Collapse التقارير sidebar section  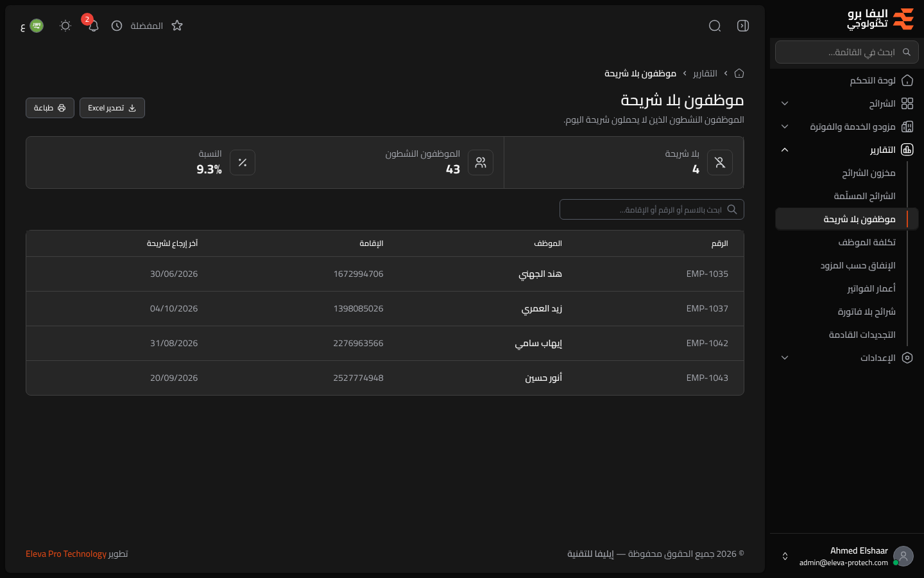pyautogui.click(x=844, y=150)
